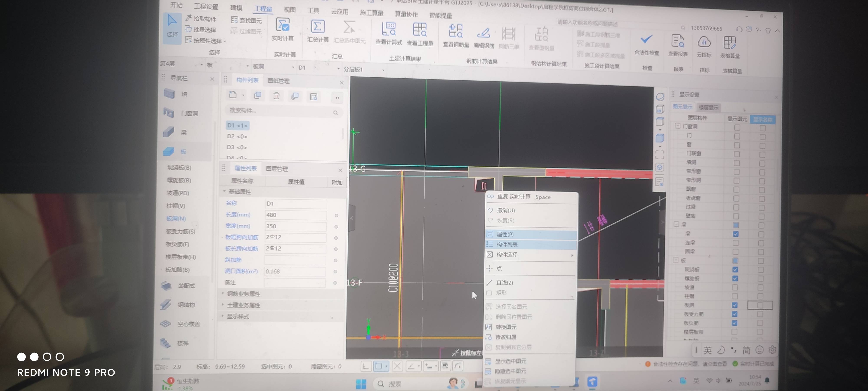The width and height of the screenshot is (868, 391).
Task: Click 拾取构件 tool
Action: (x=201, y=18)
